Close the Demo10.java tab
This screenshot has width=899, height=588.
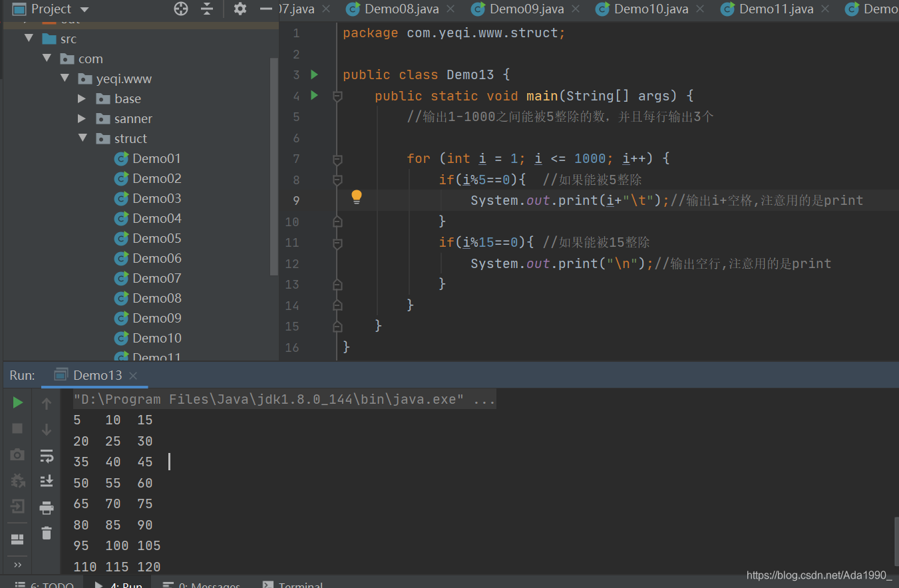click(701, 9)
